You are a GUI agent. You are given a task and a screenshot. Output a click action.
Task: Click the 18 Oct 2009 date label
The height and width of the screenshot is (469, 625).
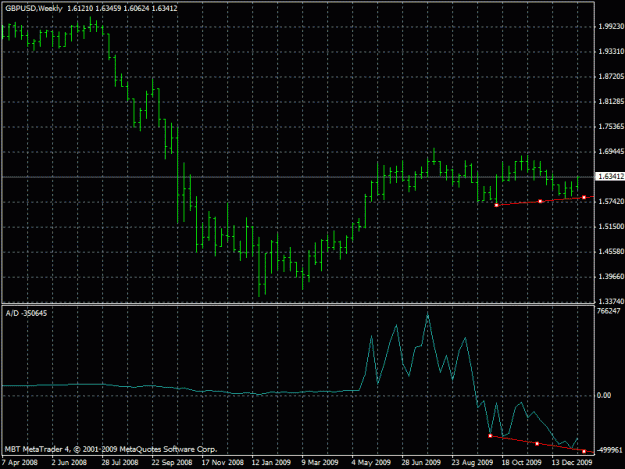pyautogui.click(x=521, y=462)
